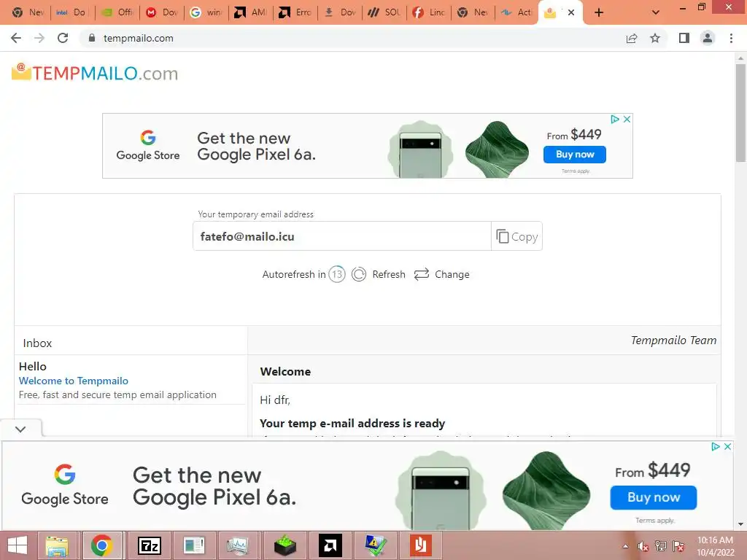Click the muted volume tray icon
Screen dimensions: 747x560
click(643, 547)
